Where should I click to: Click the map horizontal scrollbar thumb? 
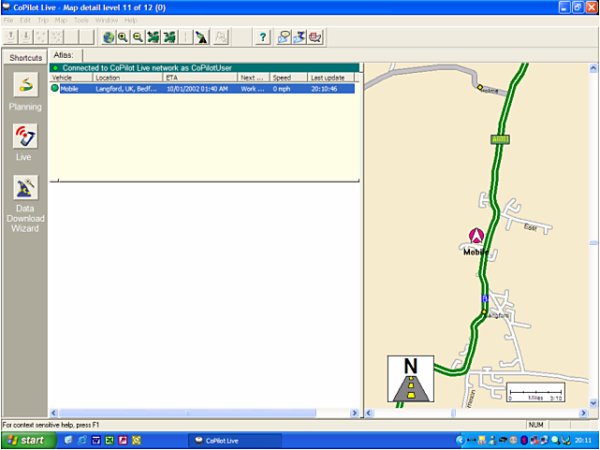point(453,413)
